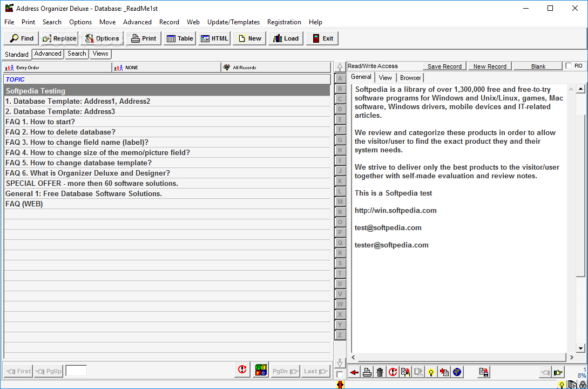Tick the small checkbox below the alphabet index

[340, 374]
